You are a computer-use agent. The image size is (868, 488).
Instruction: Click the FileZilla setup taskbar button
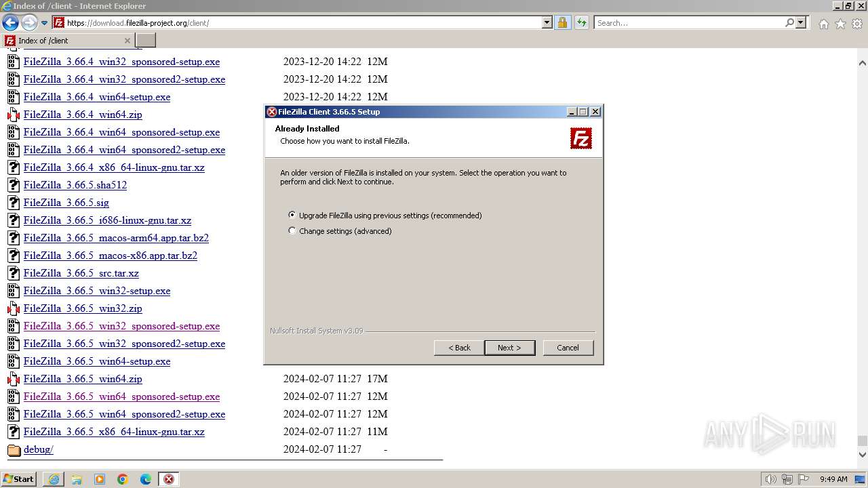(x=169, y=479)
